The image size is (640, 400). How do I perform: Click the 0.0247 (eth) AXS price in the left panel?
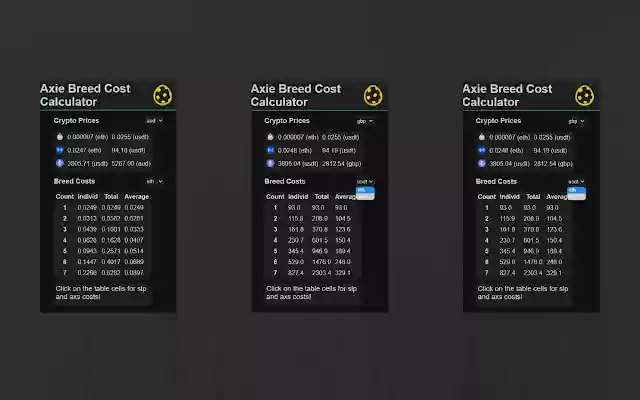click(x=84, y=150)
